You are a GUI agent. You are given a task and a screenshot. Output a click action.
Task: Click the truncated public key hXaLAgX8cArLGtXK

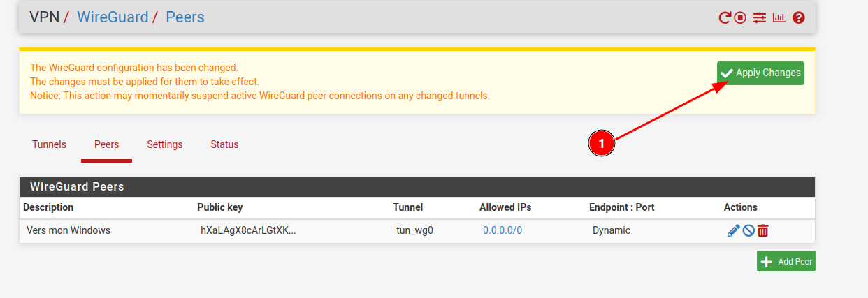coord(248,230)
